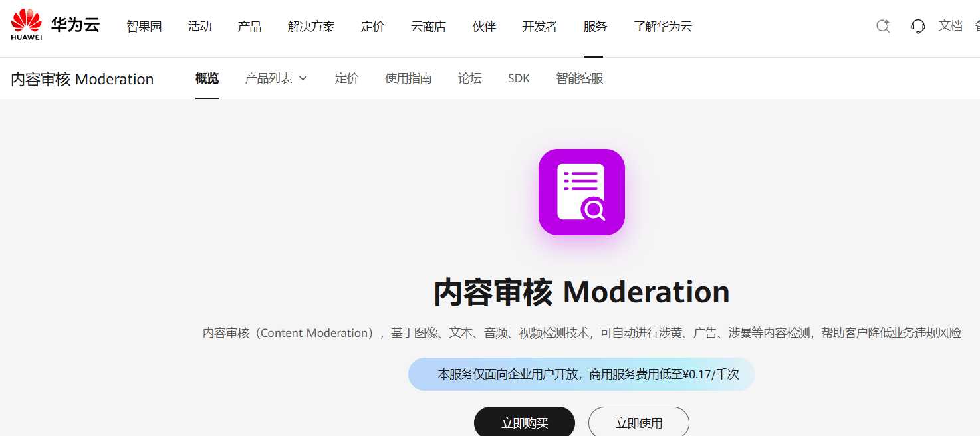This screenshot has width=980, height=436.
Task: Select the 概览 tab
Action: tap(207, 78)
